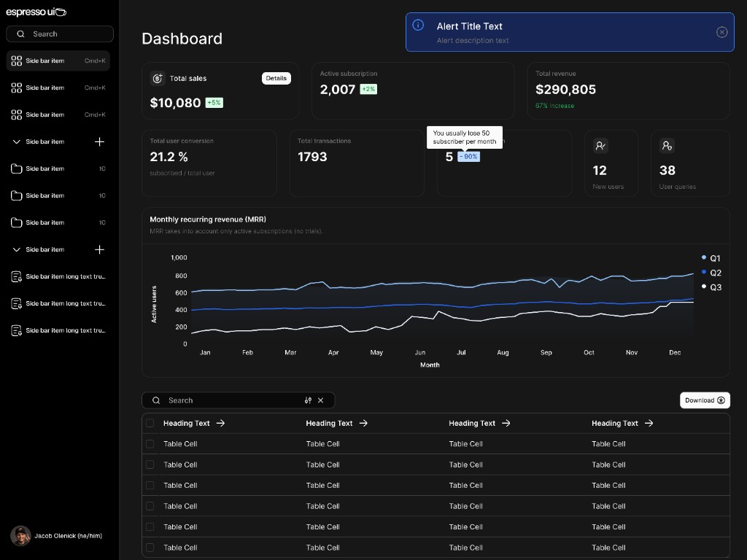Toggle the Q3 series legend dot

pyautogui.click(x=704, y=286)
